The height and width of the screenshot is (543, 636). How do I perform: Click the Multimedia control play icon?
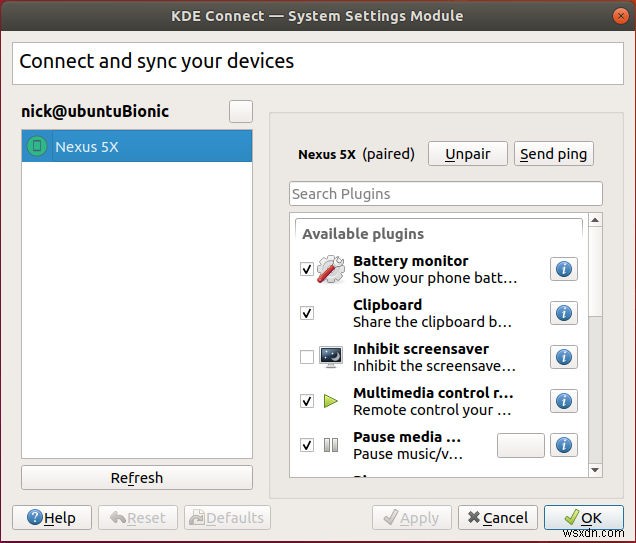(331, 401)
